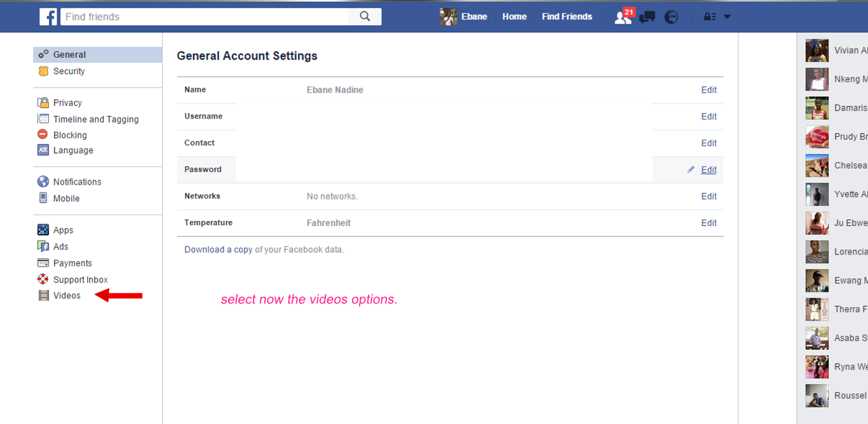
Task: Click the Privacy lock icon in sidebar
Action: pyautogui.click(x=43, y=103)
